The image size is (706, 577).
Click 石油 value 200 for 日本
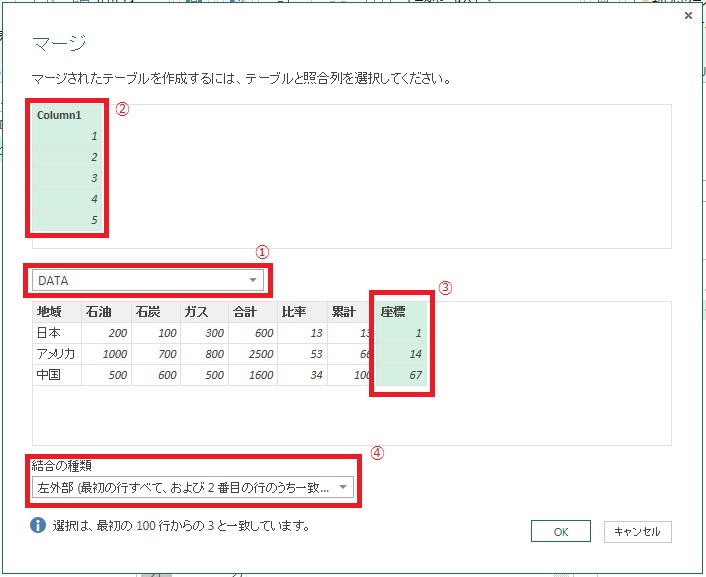pyautogui.click(x=106, y=333)
